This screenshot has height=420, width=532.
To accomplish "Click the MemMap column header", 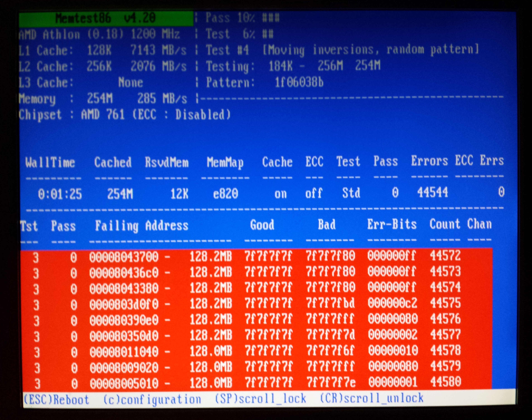I will point(225,163).
